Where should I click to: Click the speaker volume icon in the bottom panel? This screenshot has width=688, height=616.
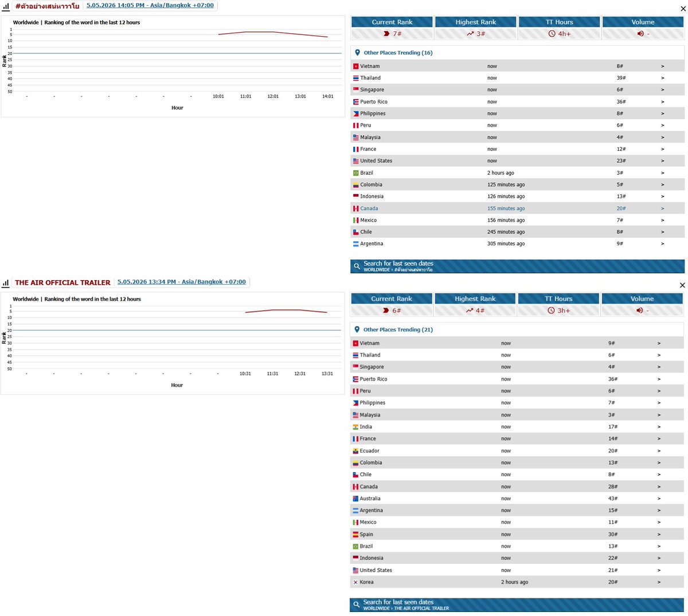click(x=639, y=311)
